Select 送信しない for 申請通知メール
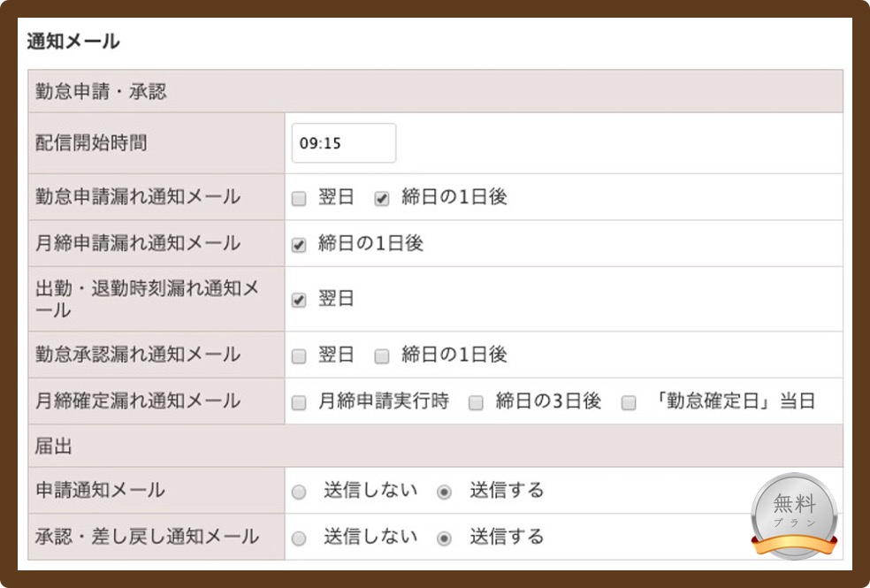 pyautogui.click(x=299, y=492)
